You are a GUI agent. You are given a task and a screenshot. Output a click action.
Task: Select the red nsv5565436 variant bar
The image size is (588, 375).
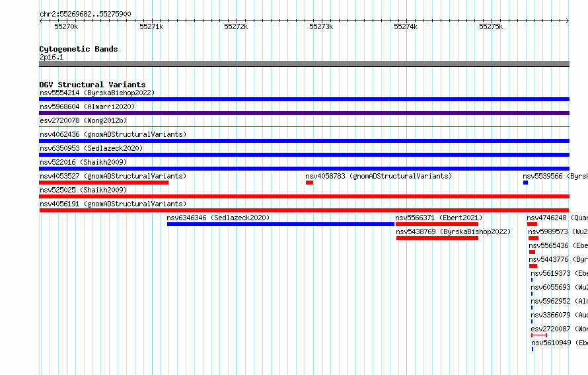pos(532,252)
